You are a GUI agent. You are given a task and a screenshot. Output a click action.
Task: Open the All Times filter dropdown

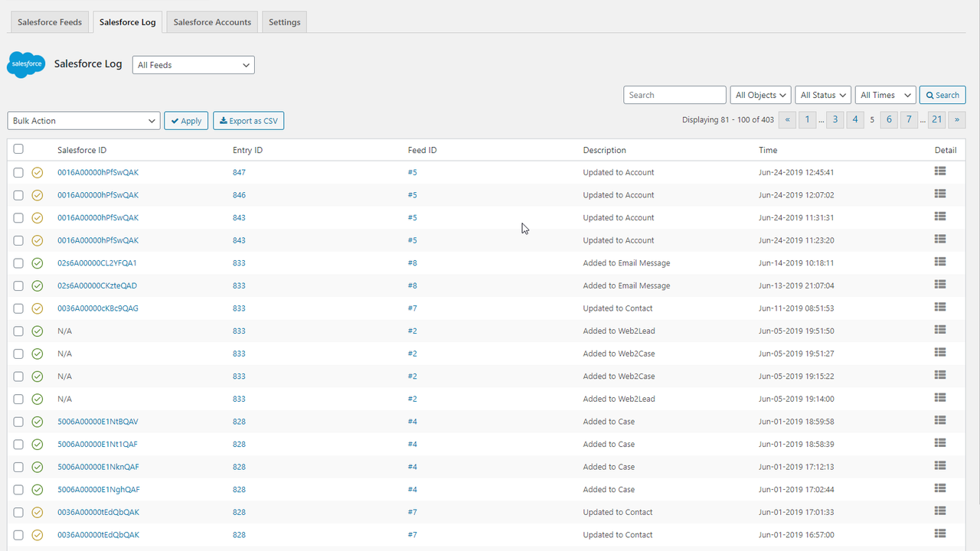click(x=885, y=94)
